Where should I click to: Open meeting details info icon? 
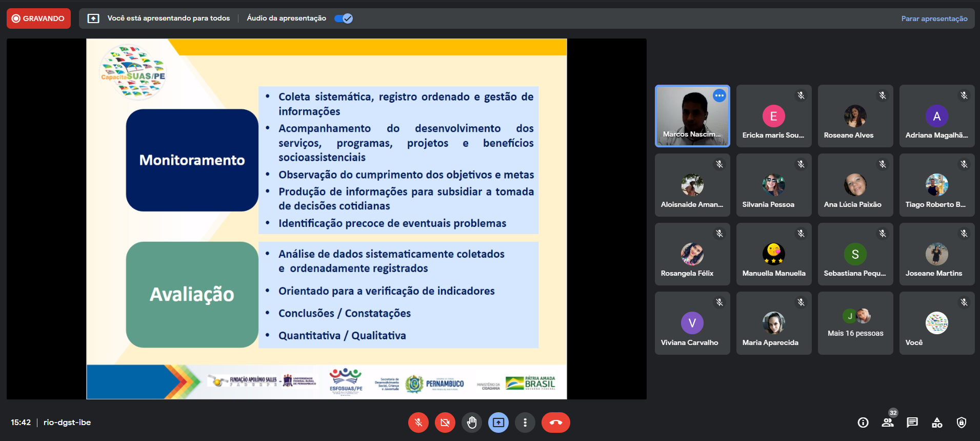(x=863, y=423)
